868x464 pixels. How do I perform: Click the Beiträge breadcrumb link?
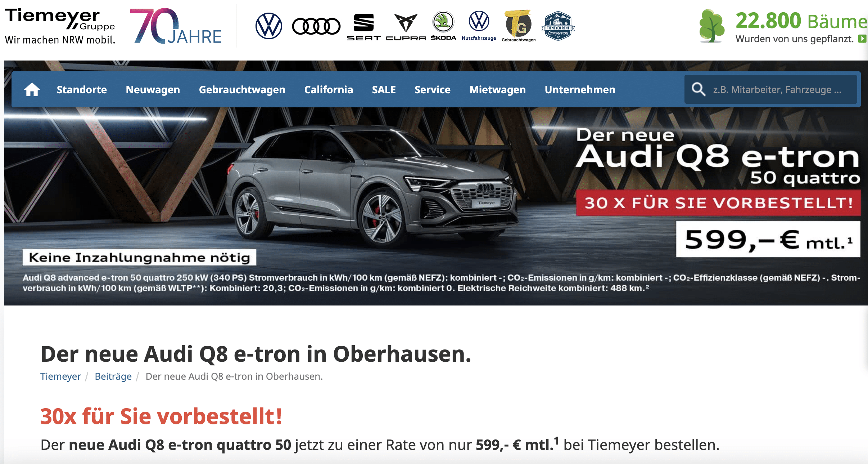coord(113,376)
